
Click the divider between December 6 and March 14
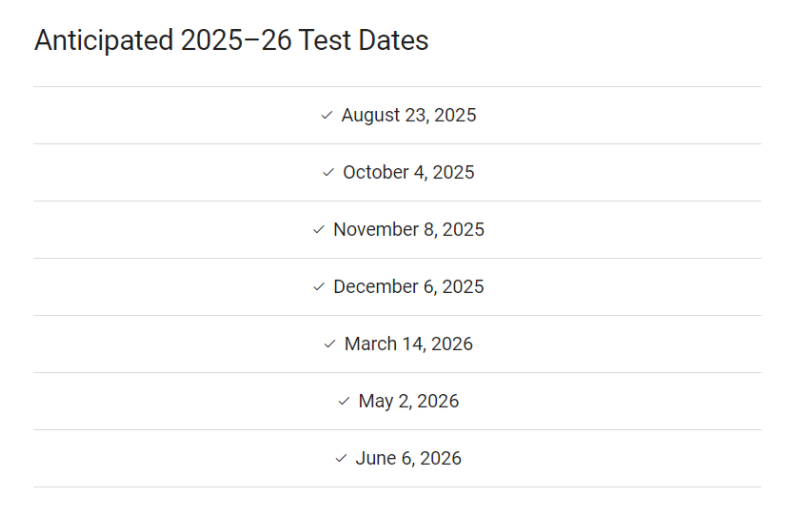pyautogui.click(x=397, y=315)
